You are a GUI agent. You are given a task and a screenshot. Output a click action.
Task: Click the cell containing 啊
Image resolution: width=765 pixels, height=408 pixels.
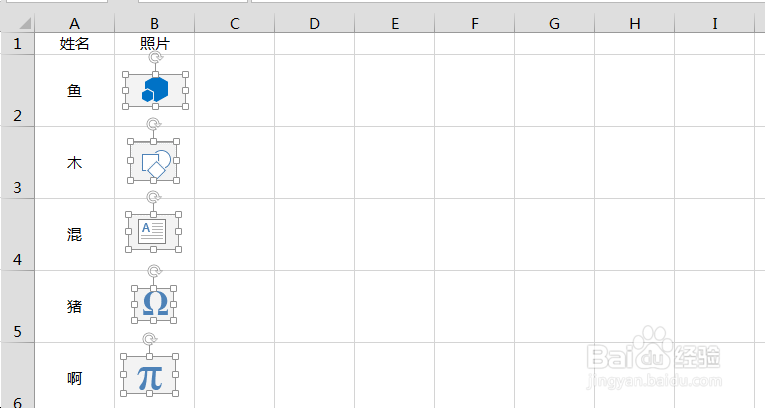pyautogui.click(x=74, y=378)
